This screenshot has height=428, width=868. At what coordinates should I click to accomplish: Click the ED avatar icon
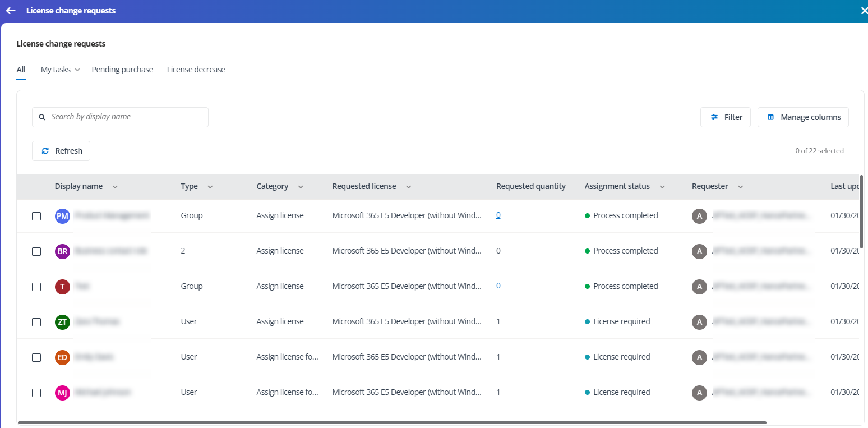tap(62, 357)
